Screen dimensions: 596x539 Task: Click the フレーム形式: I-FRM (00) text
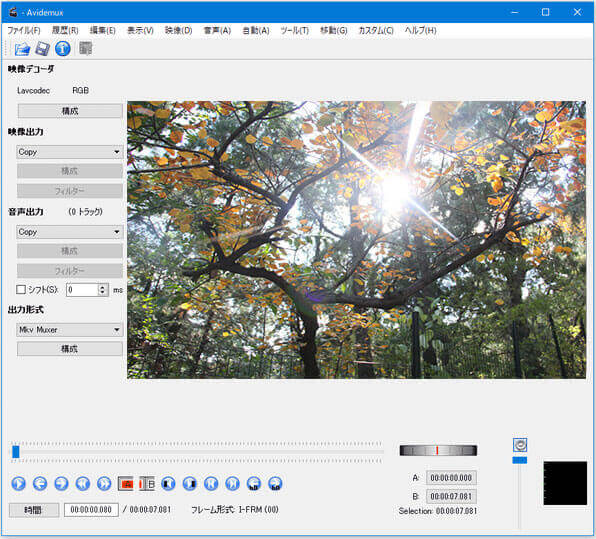(235, 510)
